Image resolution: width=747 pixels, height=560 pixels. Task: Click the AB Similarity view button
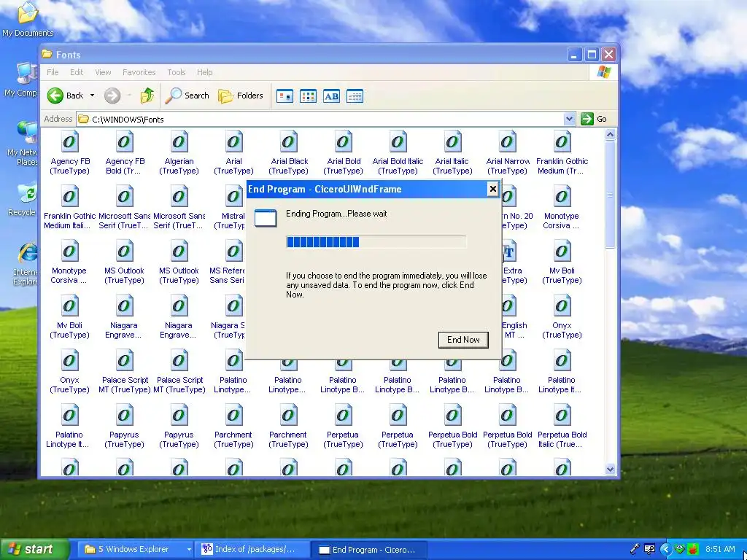coord(332,96)
